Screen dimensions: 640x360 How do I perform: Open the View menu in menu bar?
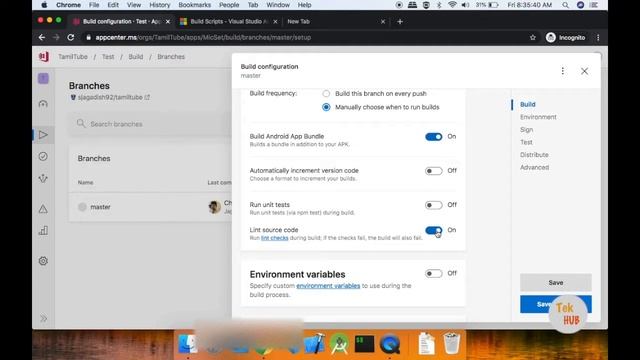coord(133,5)
